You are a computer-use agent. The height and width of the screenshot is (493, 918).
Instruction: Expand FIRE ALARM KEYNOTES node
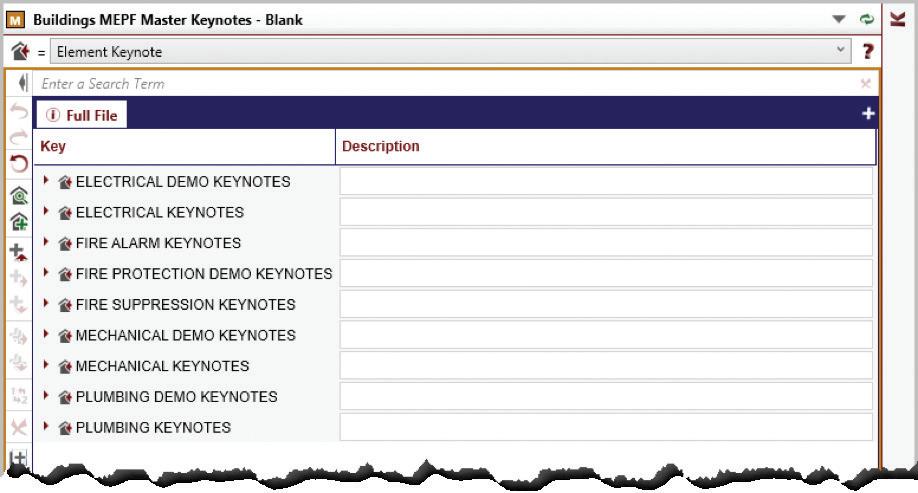[x=46, y=241]
